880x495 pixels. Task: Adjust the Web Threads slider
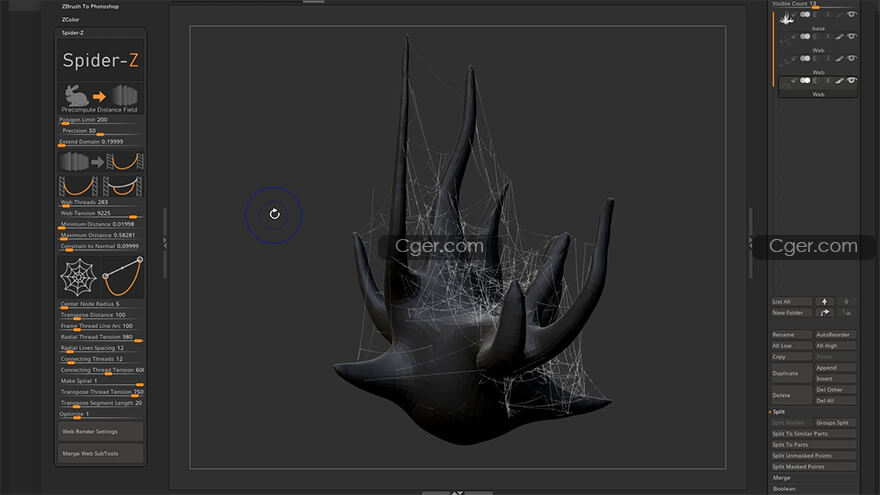click(x=101, y=203)
